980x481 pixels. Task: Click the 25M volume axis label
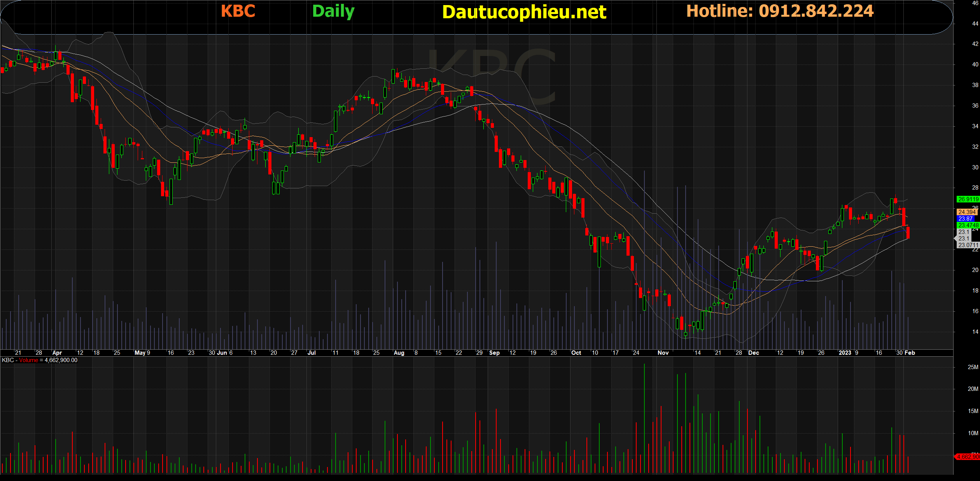point(973,367)
